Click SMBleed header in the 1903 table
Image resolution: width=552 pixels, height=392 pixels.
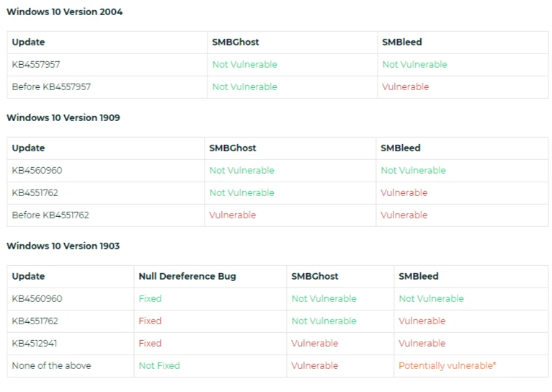point(419,276)
